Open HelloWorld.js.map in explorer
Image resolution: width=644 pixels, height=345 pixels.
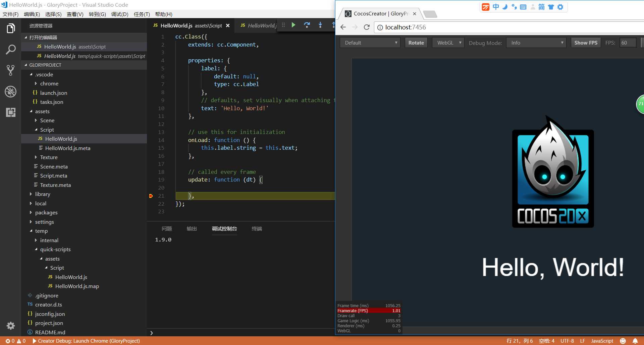[77, 286]
